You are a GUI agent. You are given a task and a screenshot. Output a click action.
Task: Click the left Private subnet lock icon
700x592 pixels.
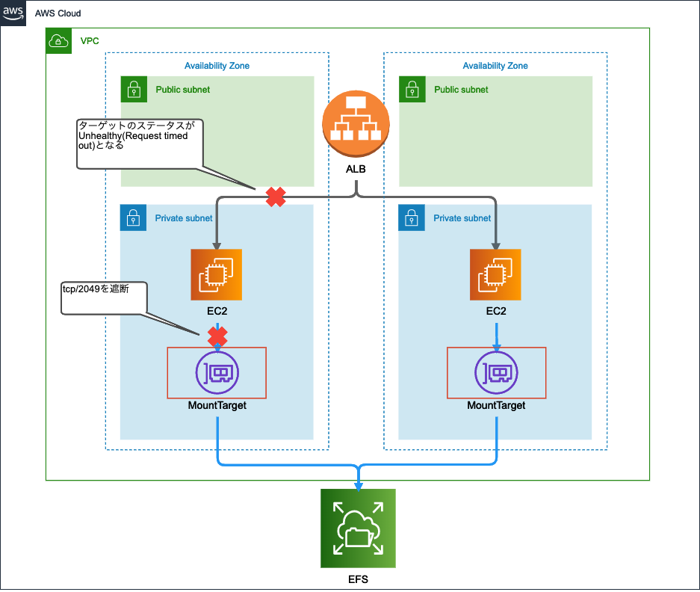coord(133,218)
